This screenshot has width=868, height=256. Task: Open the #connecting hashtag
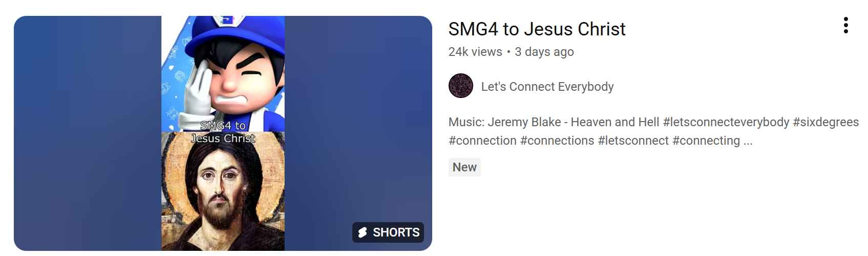[x=706, y=141]
